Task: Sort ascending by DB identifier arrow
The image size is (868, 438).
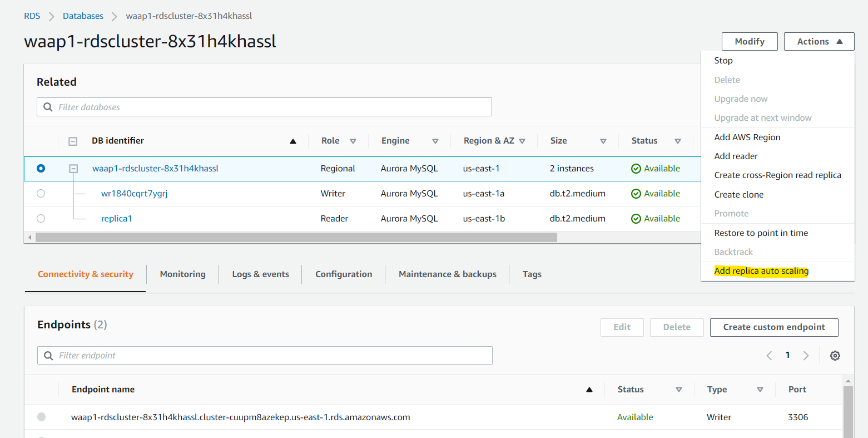Action: click(293, 141)
